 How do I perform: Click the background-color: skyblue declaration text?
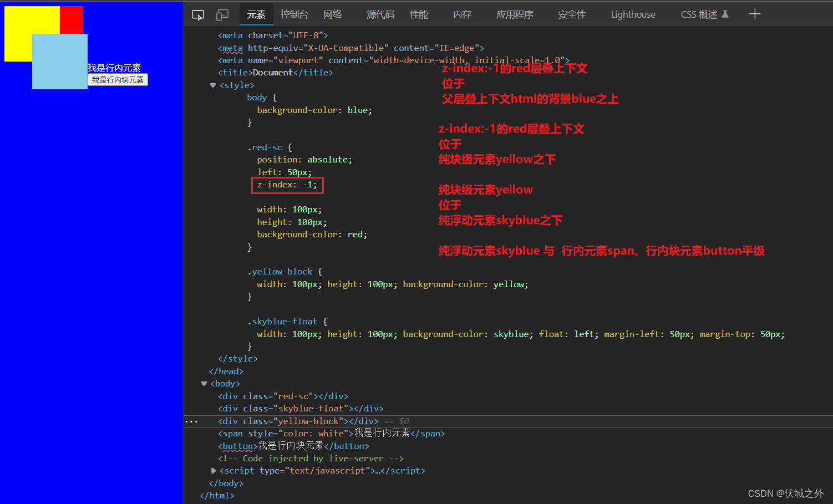click(468, 334)
